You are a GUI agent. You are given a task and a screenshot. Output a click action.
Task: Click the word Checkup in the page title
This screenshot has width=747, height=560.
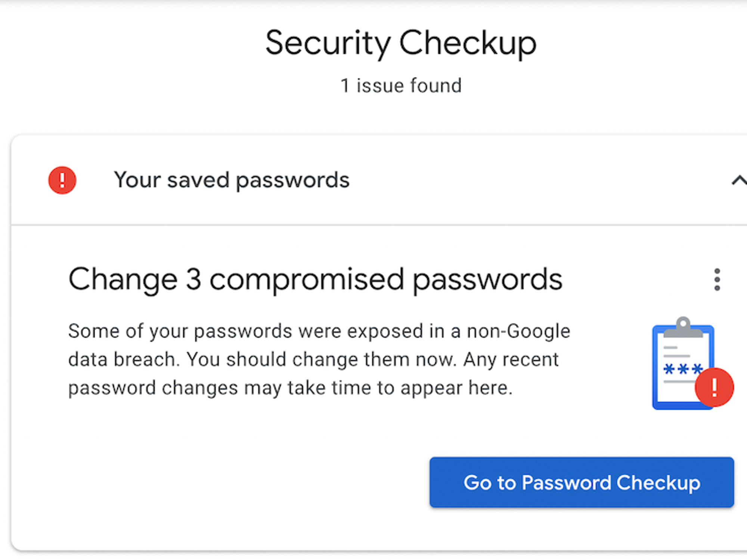[468, 43]
